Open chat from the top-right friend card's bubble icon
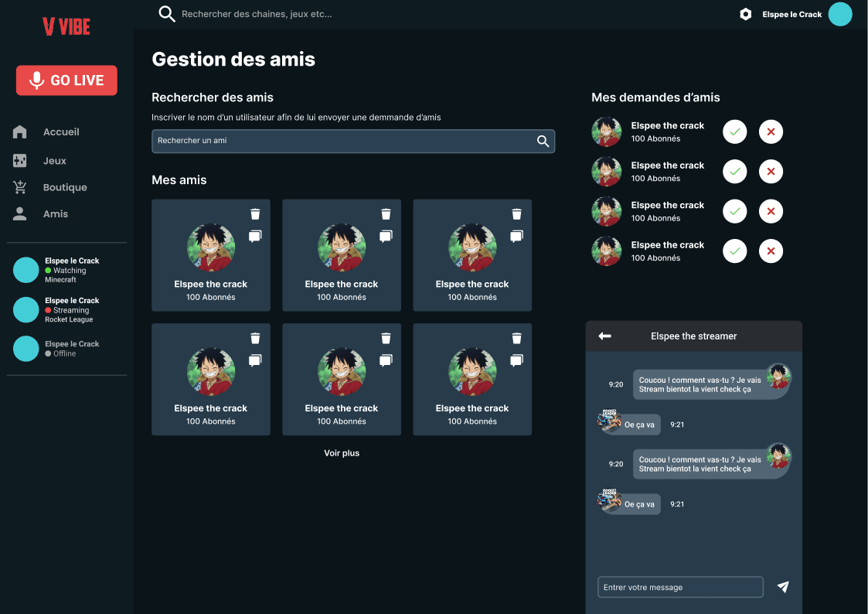The width and height of the screenshot is (868, 614). click(516, 237)
